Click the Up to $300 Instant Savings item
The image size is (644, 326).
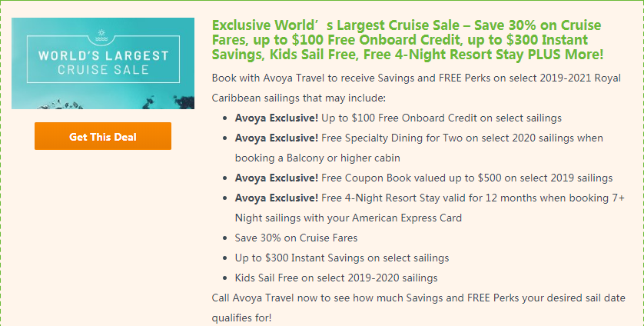[x=342, y=258]
